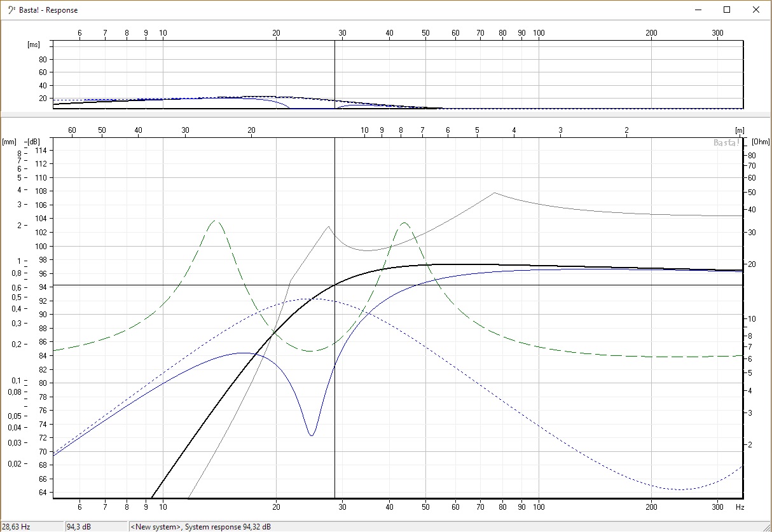Maximize the Basta! Response window
The height and width of the screenshot is (532, 772).
pyautogui.click(x=727, y=10)
